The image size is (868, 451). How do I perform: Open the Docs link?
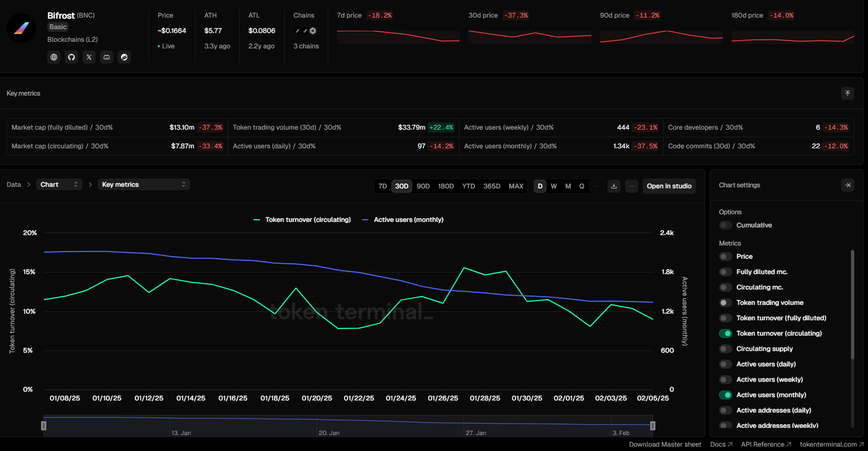(721, 444)
